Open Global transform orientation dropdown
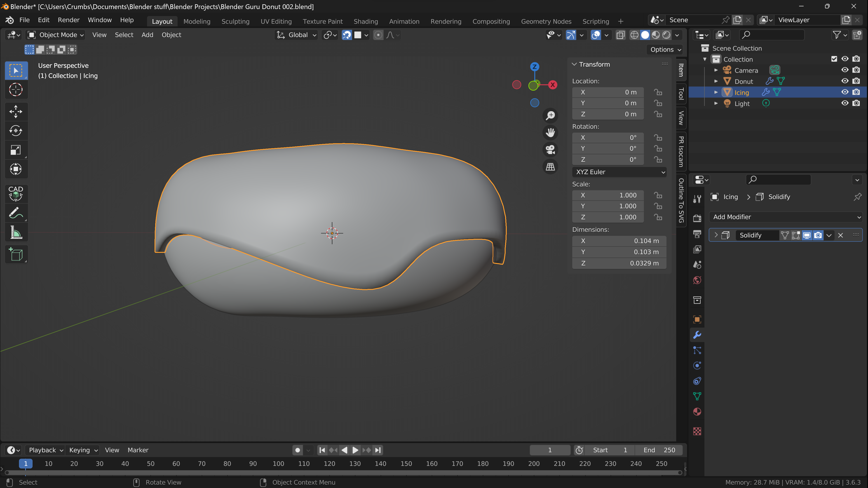868x488 pixels. (x=296, y=35)
